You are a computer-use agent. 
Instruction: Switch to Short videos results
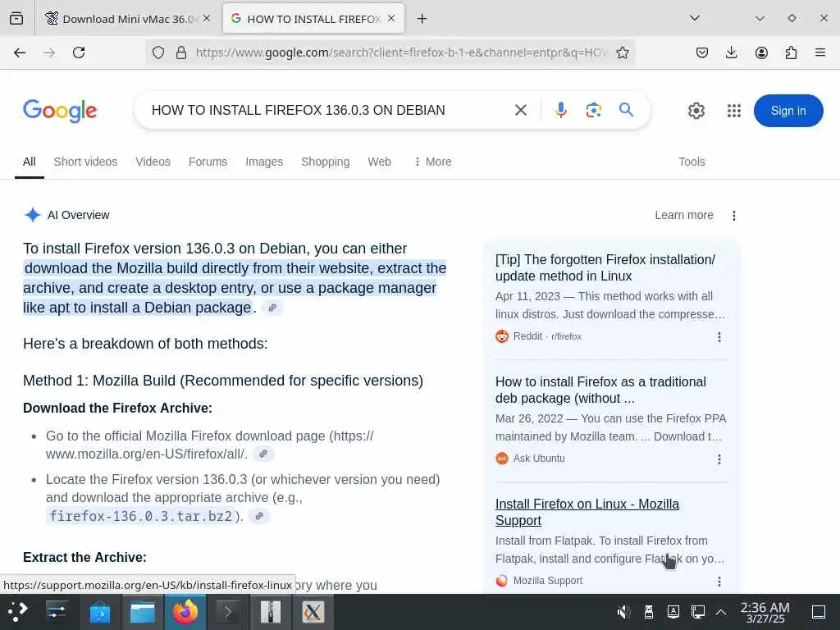pyautogui.click(x=85, y=162)
